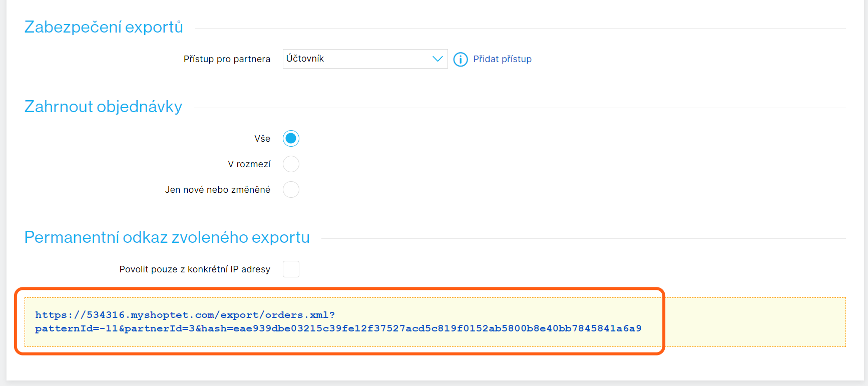Viewport: 868px width, 386px height.
Task: Select 'Jen nové nebo změněné' radio button
Action: (291, 190)
